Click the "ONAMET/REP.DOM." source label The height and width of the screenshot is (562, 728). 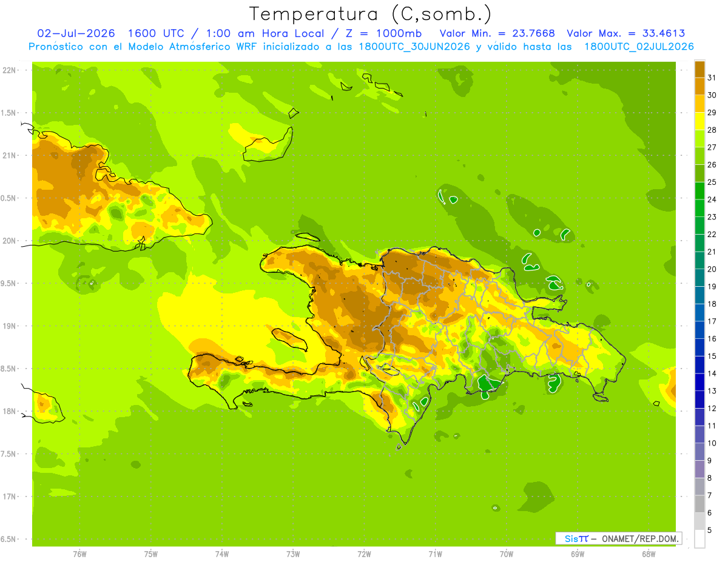pos(639,538)
